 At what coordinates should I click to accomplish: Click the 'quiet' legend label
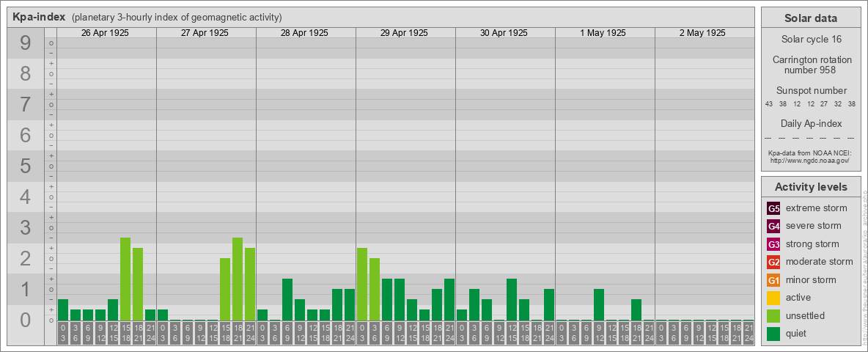pos(797,334)
